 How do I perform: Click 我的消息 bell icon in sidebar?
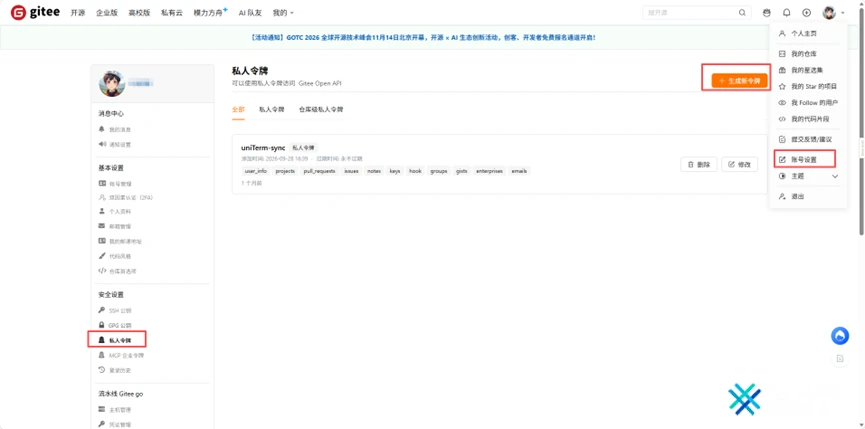[102, 130]
